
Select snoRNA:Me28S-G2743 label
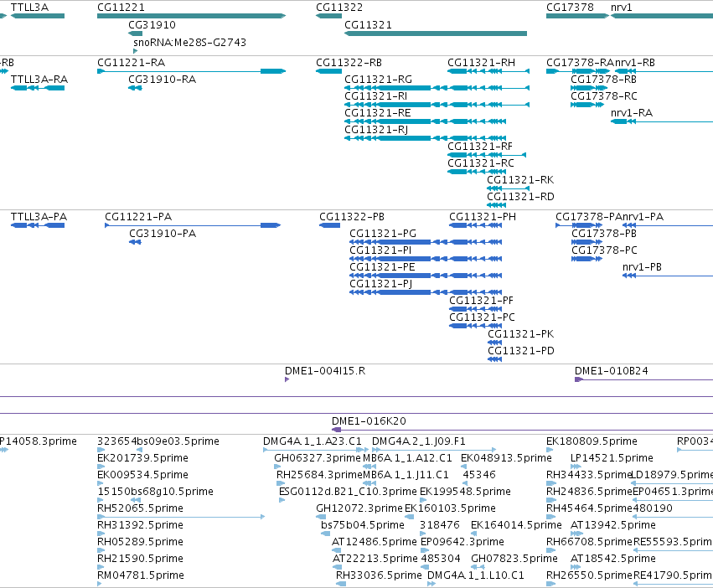pos(189,42)
